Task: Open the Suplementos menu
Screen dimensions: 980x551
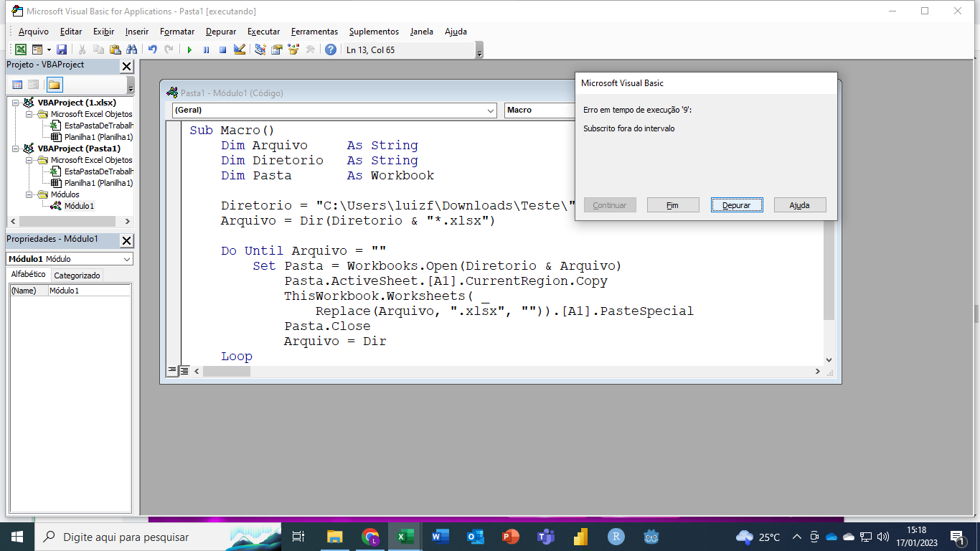Action: (374, 32)
